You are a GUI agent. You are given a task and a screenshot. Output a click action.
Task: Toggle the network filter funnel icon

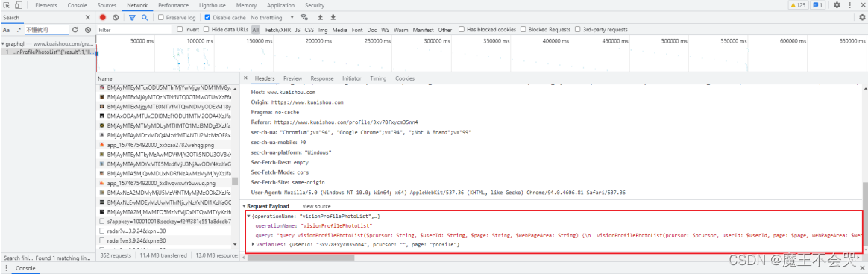132,18
